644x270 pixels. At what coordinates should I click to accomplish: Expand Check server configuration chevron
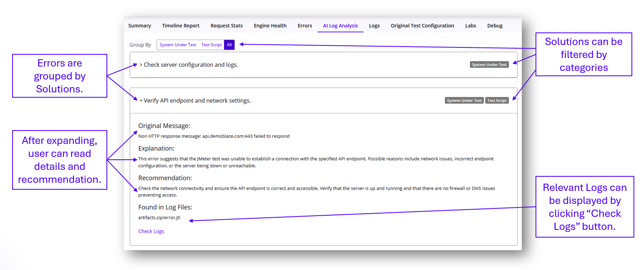(x=141, y=65)
